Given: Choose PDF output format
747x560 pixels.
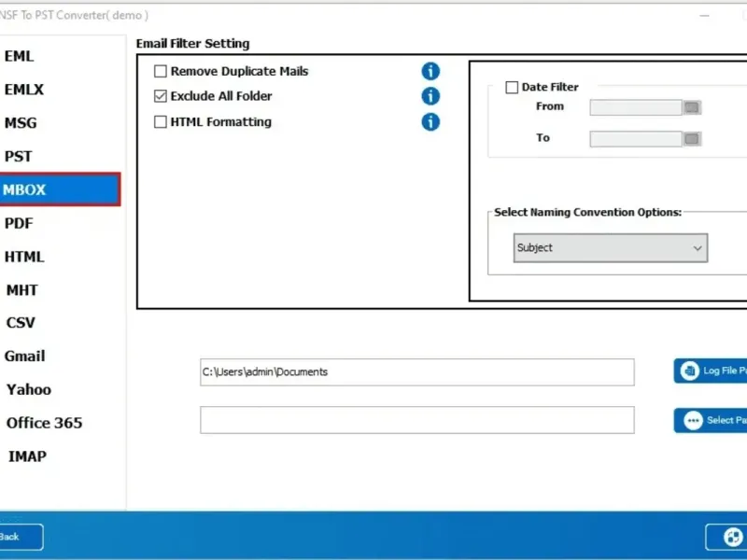Looking at the screenshot, I should point(19,223).
